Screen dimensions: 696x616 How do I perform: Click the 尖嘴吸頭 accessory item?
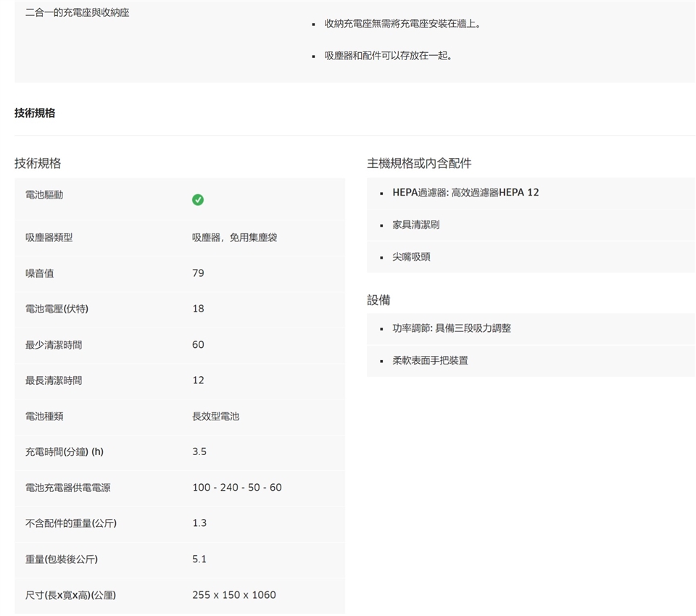pos(411,257)
